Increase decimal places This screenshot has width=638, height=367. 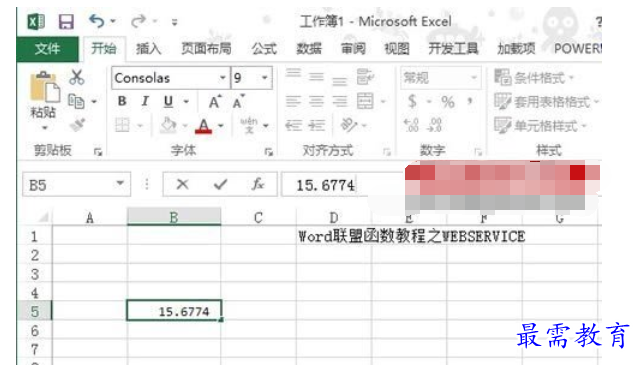click(411, 125)
